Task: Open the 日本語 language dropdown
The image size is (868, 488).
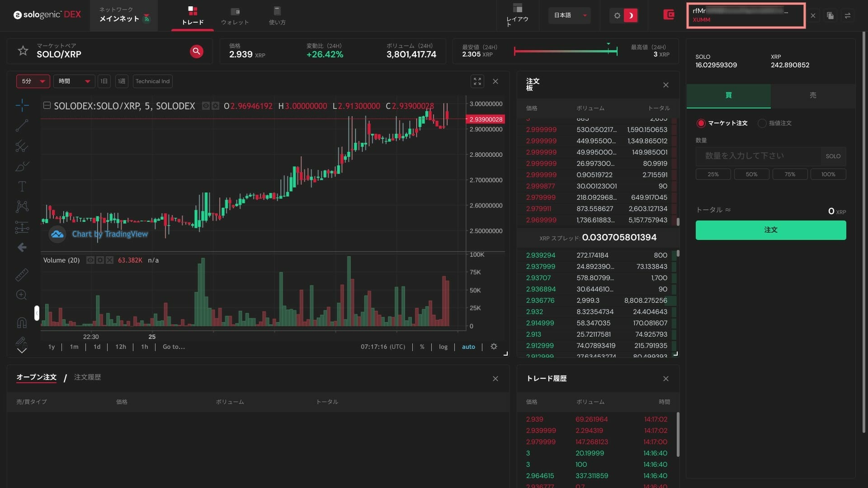Action: point(569,15)
